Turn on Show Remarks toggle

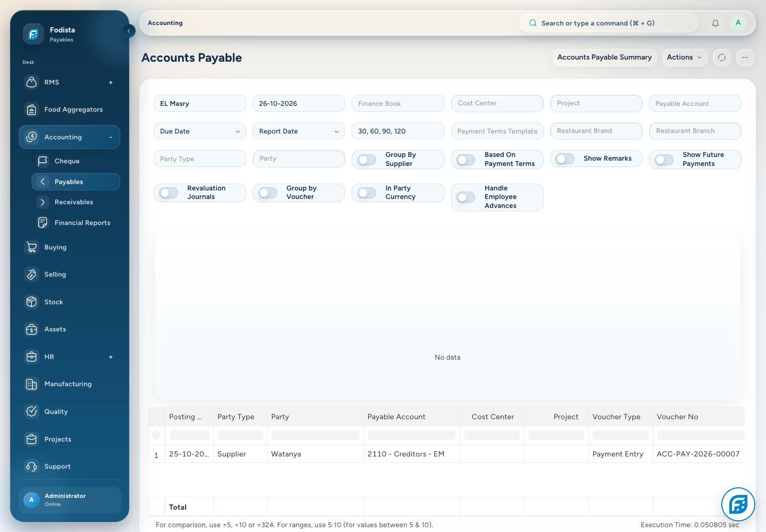565,159
